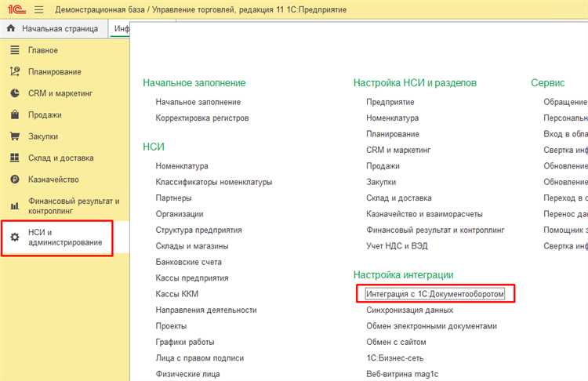588x381 pixels.
Task: Open Финансовый результат и контроллинг settings link
Action: coord(435,230)
